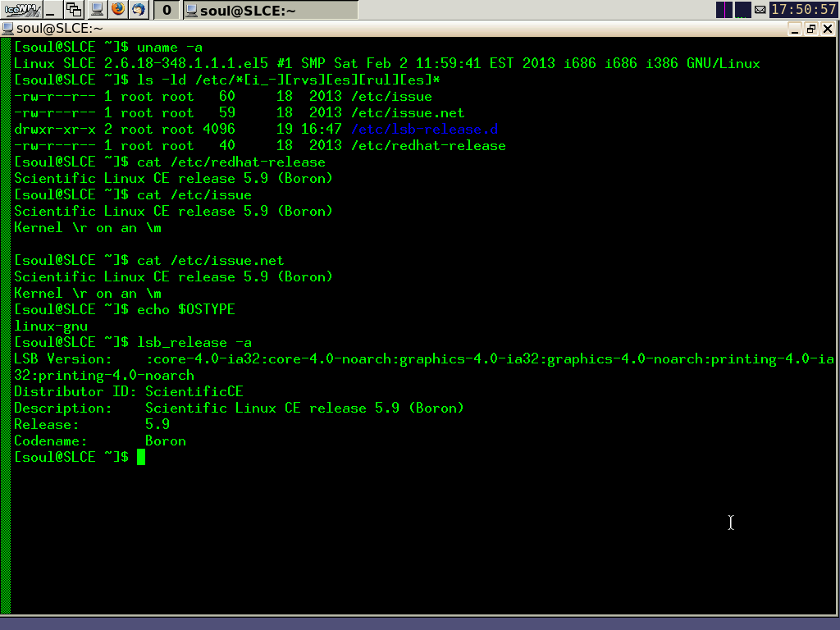Activate soul@SLCE:~ taskbar window entry
The width and height of the screenshot is (840, 630).
click(x=271, y=10)
